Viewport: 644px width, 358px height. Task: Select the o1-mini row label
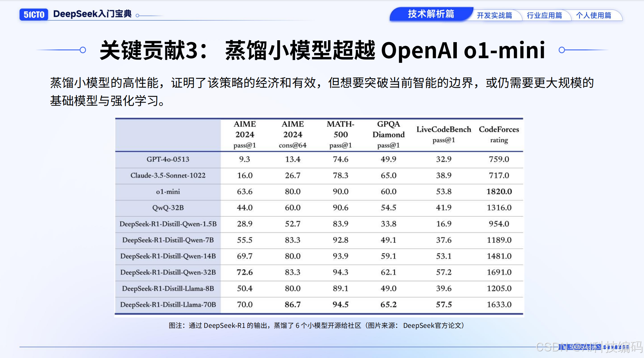(168, 192)
